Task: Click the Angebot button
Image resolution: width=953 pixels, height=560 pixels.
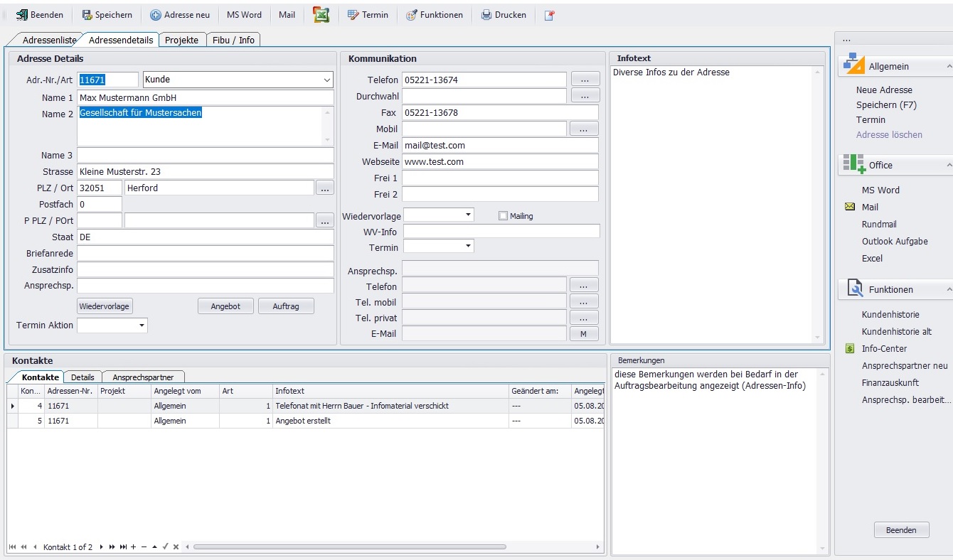Action: 225,306
